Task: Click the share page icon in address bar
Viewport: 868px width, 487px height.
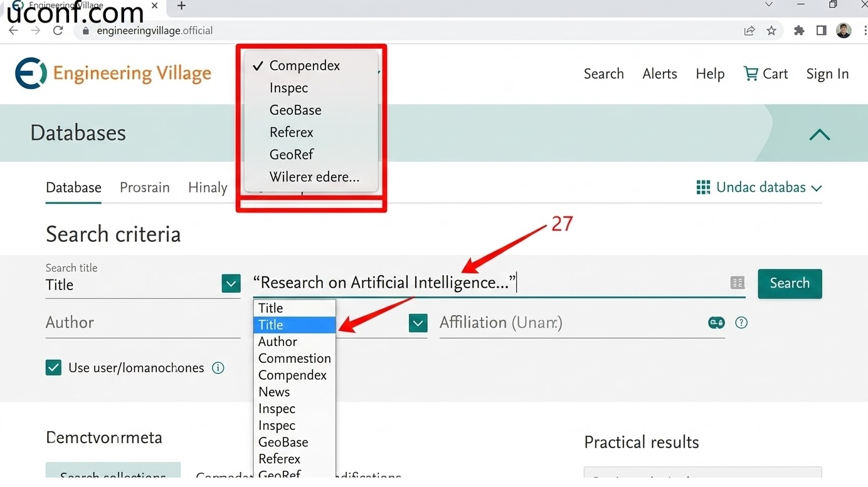Action: point(749,30)
